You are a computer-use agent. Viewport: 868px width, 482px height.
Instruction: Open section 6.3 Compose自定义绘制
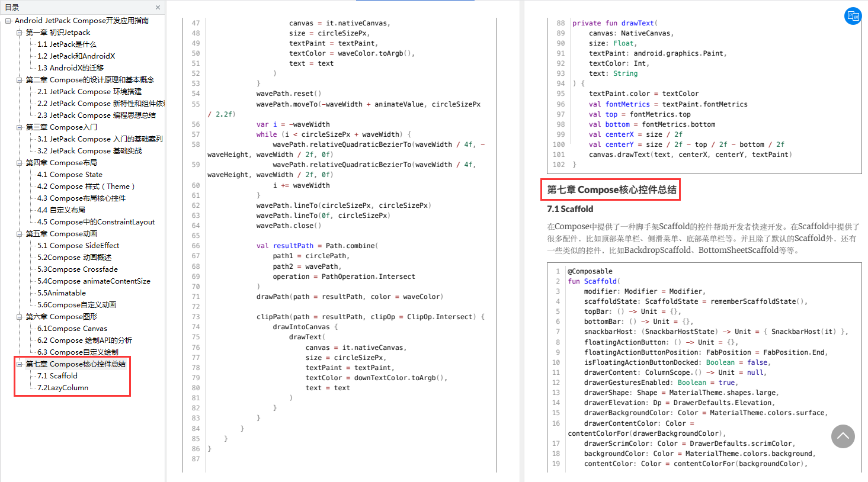click(x=78, y=352)
